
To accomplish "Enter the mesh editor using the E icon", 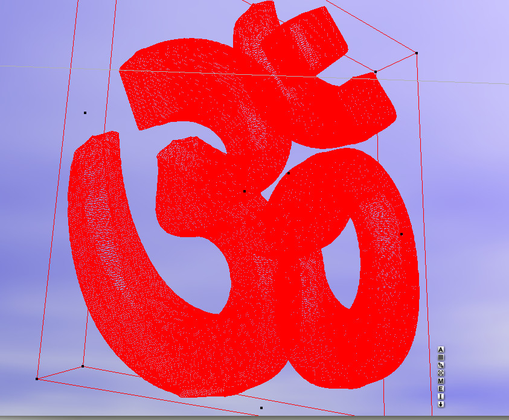I will (x=441, y=388).
